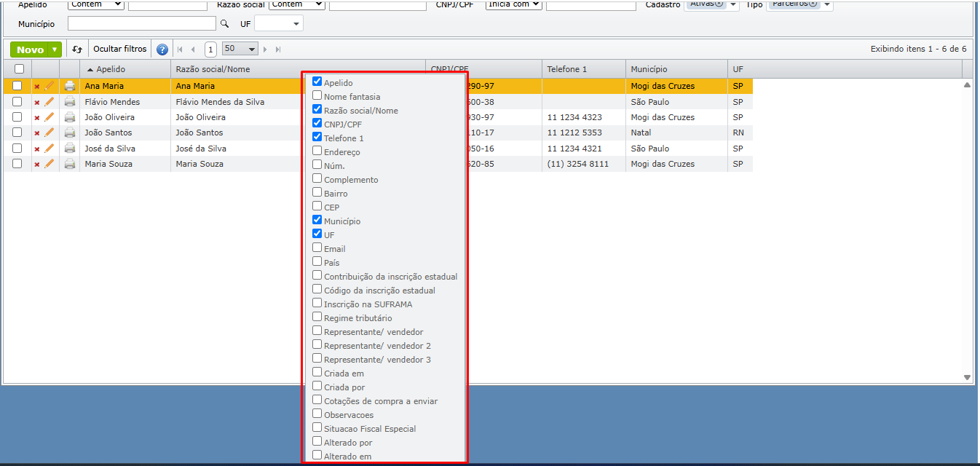Edit the João Oliveira record
Viewport: 980px width, 466px height.
pyautogui.click(x=50, y=117)
